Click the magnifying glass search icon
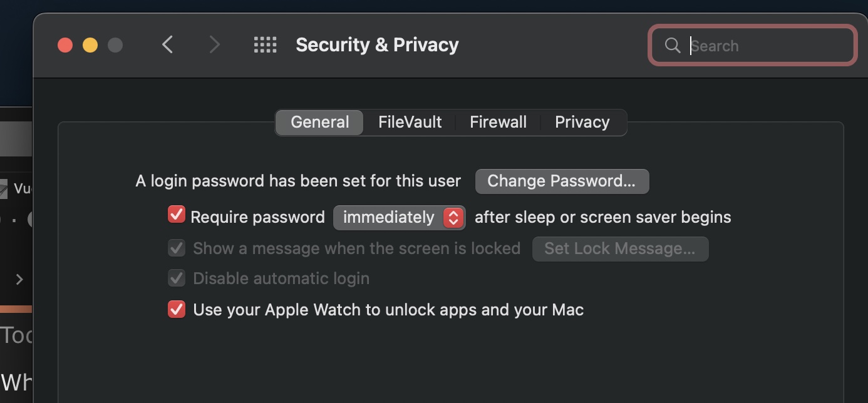 coord(673,46)
